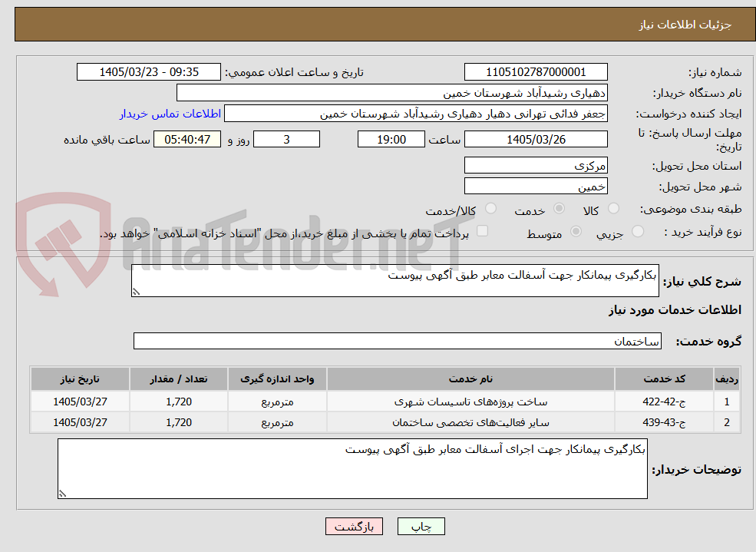Click the deadline time field 19:00
This screenshot has height=552, width=756.
(391, 139)
